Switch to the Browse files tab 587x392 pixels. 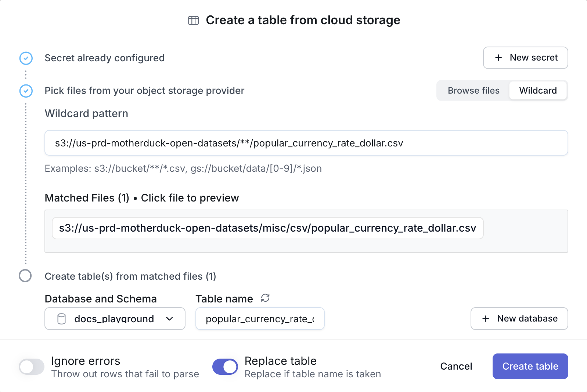[x=473, y=91]
